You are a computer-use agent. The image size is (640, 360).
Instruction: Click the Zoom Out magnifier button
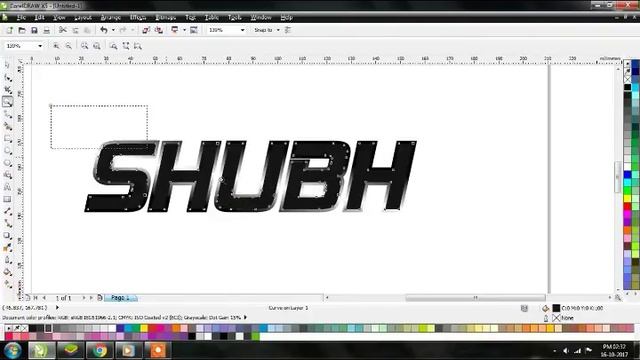click(x=69, y=46)
